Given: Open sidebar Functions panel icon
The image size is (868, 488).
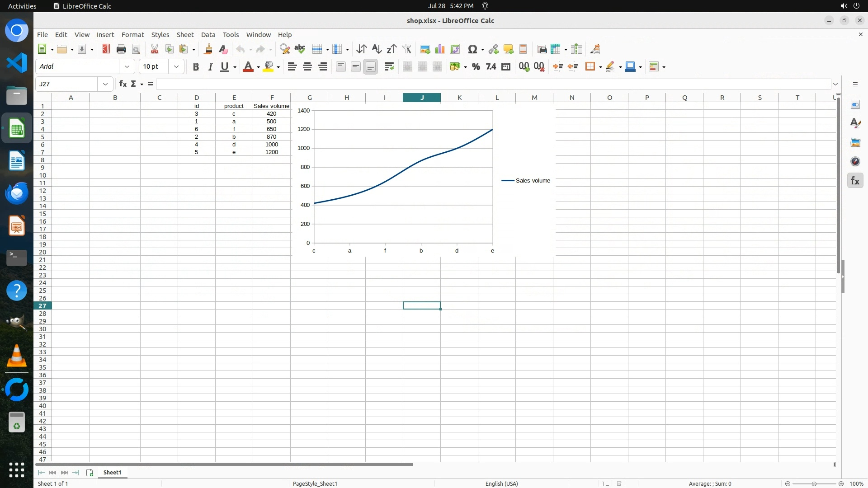Looking at the screenshot, I should [x=855, y=181].
